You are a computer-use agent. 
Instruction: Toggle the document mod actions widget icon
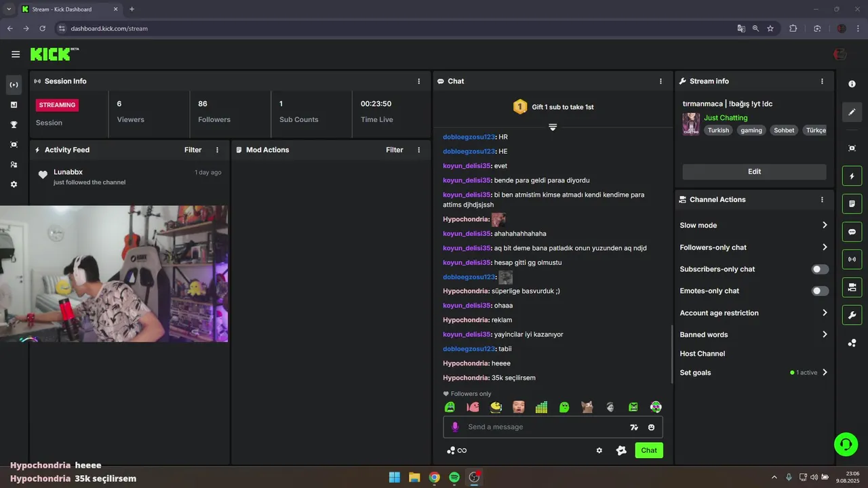852,203
